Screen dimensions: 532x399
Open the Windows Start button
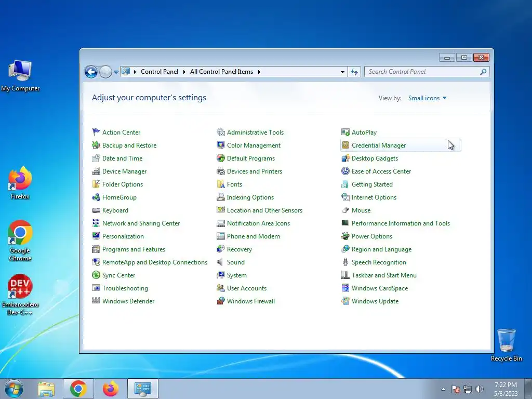(14, 389)
